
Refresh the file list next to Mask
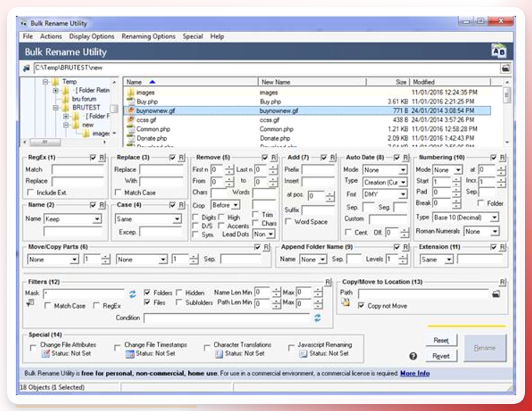pyautogui.click(x=132, y=294)
